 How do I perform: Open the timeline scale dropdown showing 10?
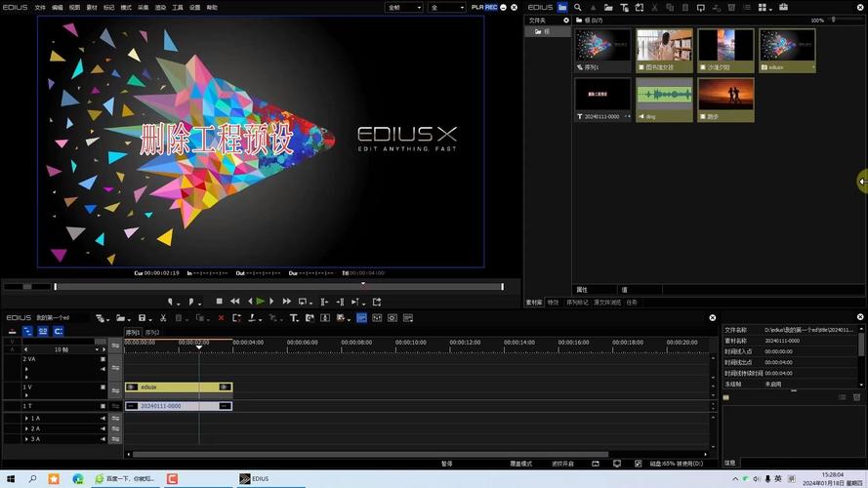coord(97,349)
